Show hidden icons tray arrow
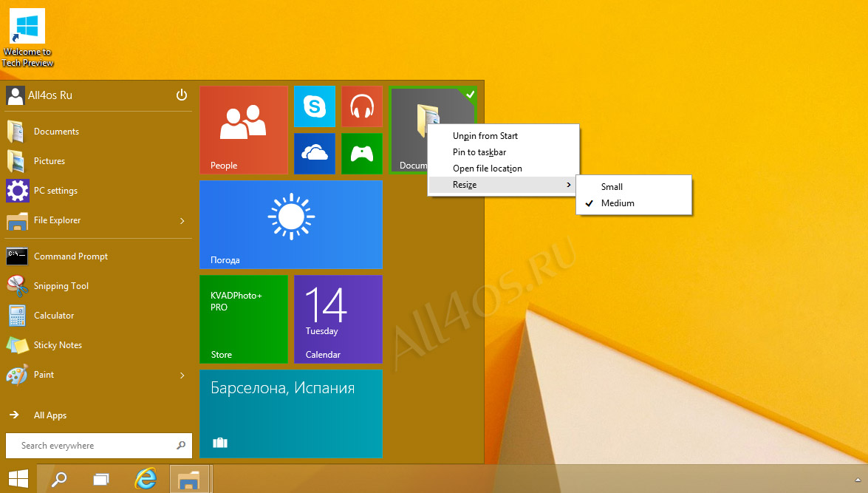 click(858, 480)
